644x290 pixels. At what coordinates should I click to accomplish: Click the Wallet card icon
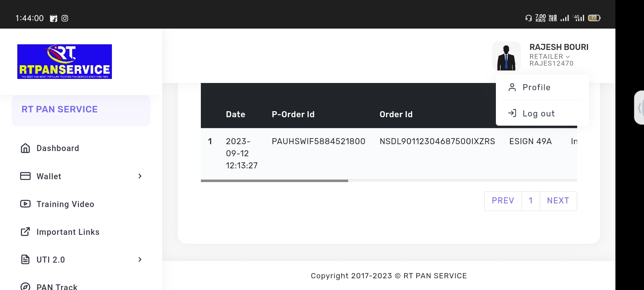click(x=25, y=176)
